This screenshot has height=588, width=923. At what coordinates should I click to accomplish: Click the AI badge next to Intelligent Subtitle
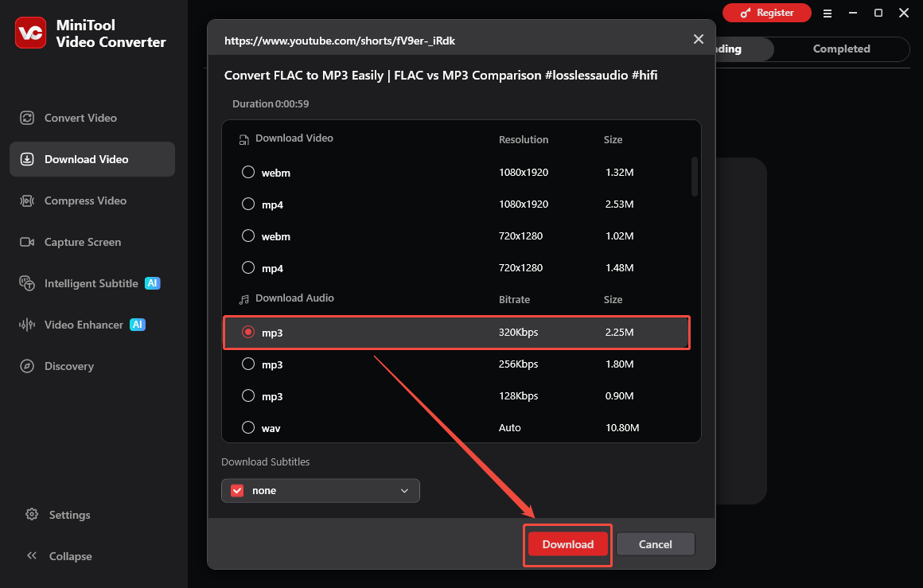pyautogui.click(x=153, y=283)
